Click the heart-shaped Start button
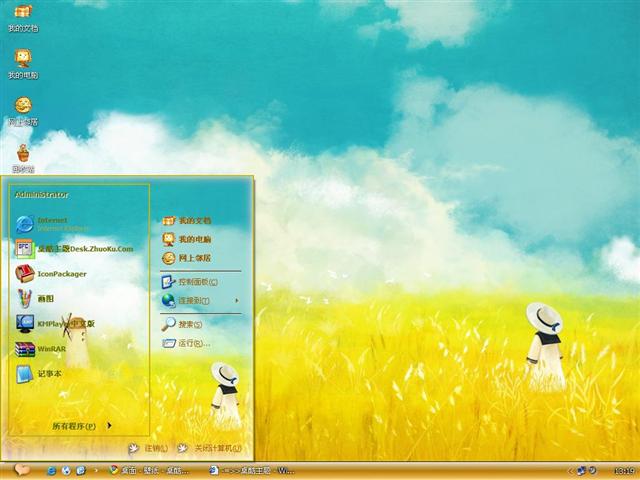The height and width of the screenshot is (480, 640). (22, 470)
